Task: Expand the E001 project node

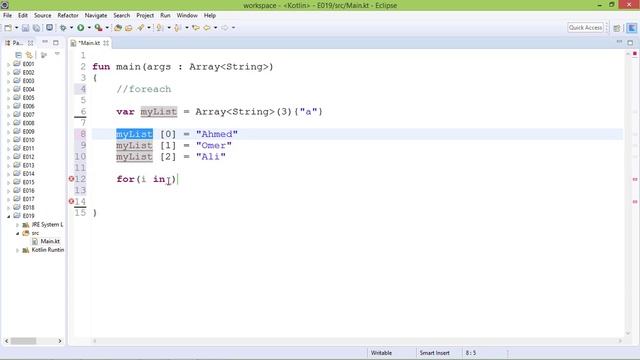Action: 9,64
